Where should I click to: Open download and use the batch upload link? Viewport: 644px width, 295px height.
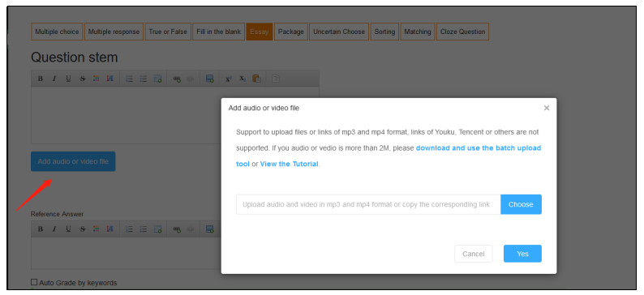479,148
